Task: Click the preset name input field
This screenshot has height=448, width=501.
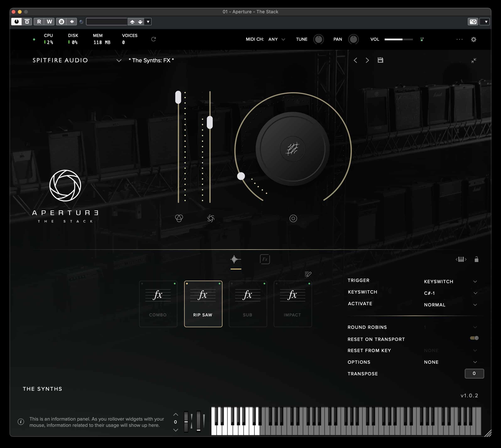Action: coord(107,22)
